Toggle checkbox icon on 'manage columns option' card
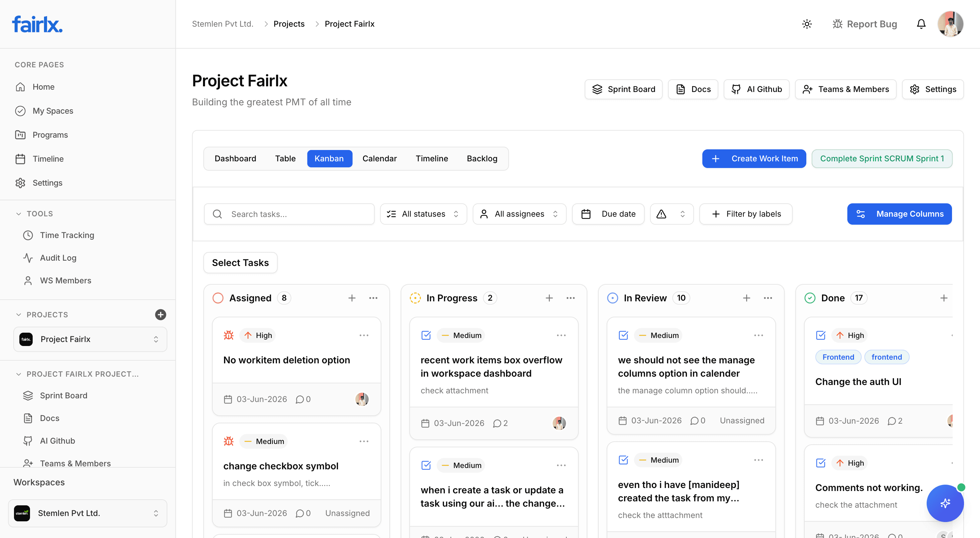This screenshot has height=538, width=980. (624, 335)
